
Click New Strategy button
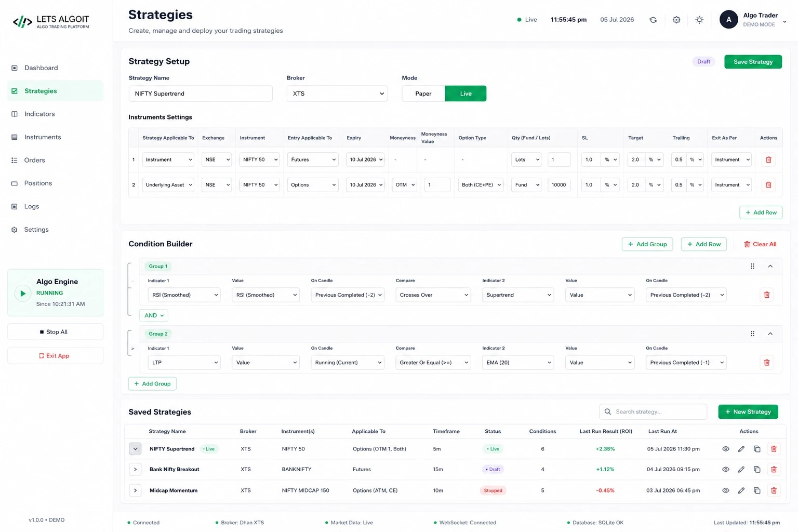tap(748, 412)
